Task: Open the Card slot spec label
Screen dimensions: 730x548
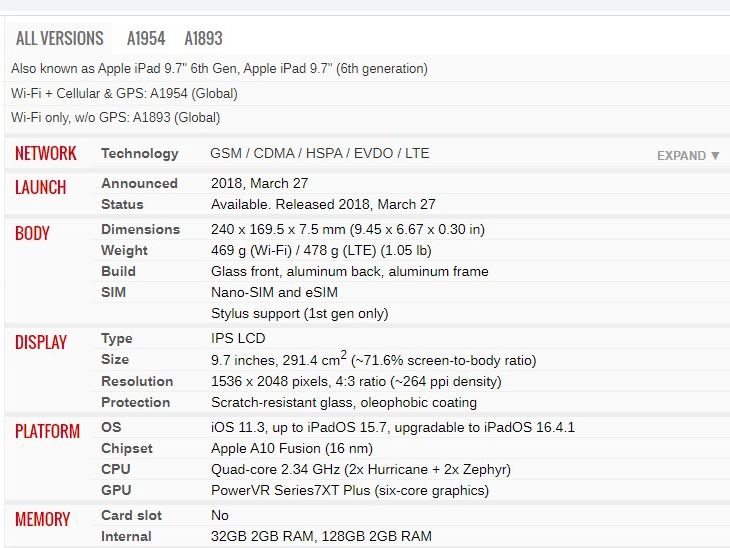Action: coord(131,515)
